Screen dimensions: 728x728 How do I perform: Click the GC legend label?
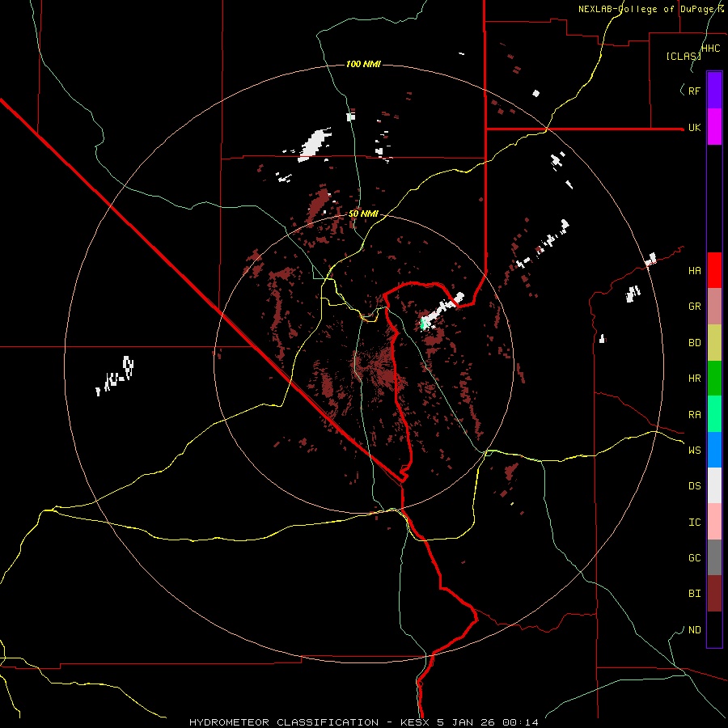[694, 558]
